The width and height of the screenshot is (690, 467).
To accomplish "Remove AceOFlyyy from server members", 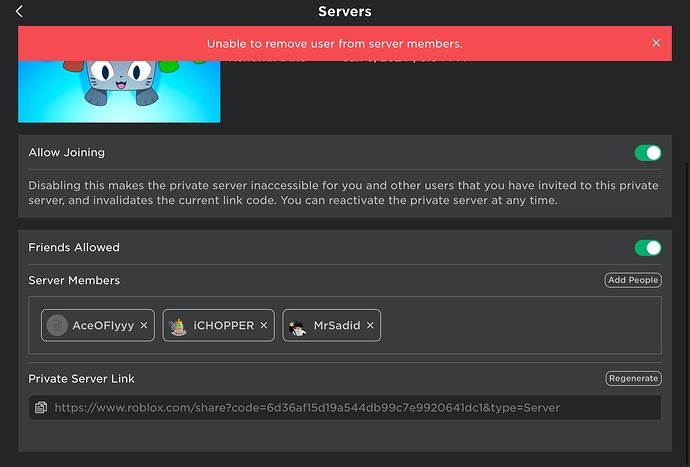I will click(x=144, y=325).
